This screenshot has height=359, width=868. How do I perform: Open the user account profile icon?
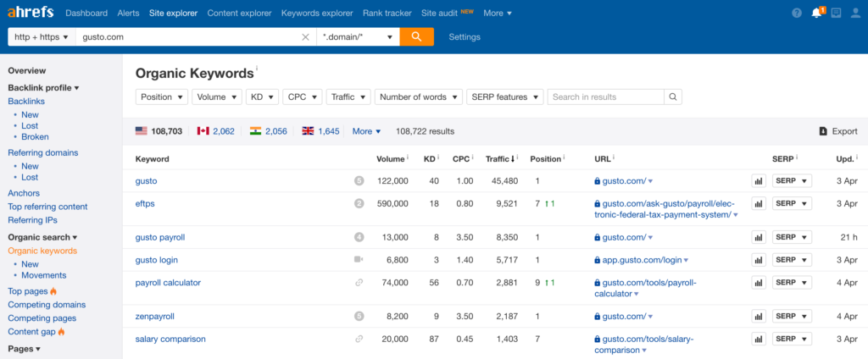(856, 14)
